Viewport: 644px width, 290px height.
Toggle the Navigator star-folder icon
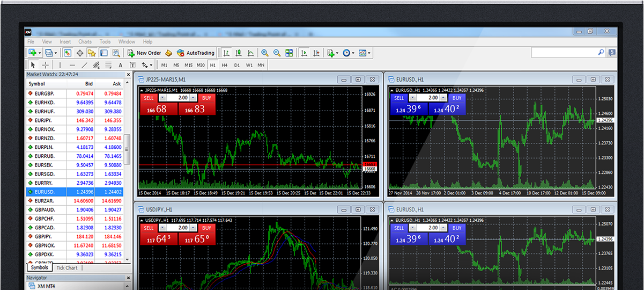[x=91, y=53]
